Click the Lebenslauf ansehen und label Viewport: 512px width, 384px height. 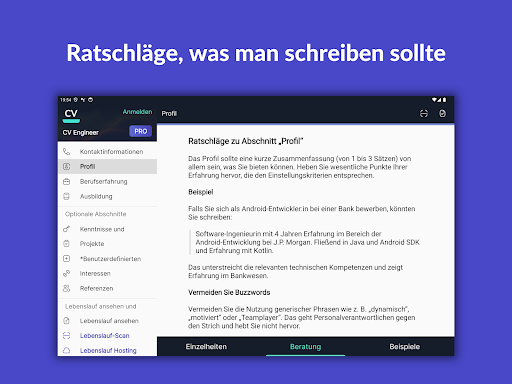click(x=101, y=306)
